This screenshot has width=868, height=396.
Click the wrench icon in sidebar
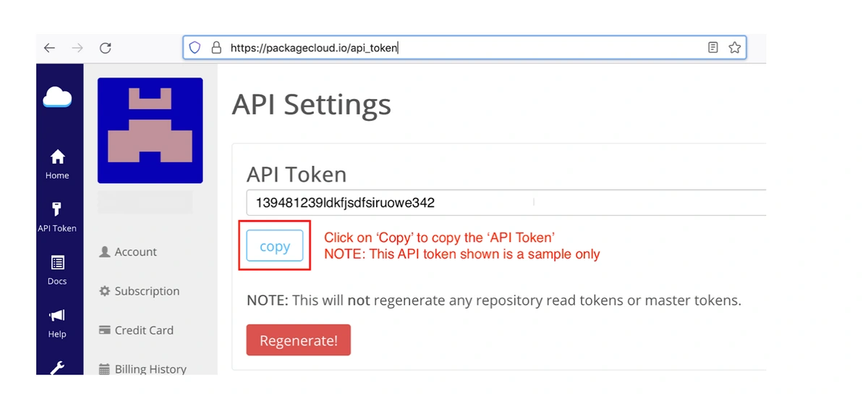point(57,368)
